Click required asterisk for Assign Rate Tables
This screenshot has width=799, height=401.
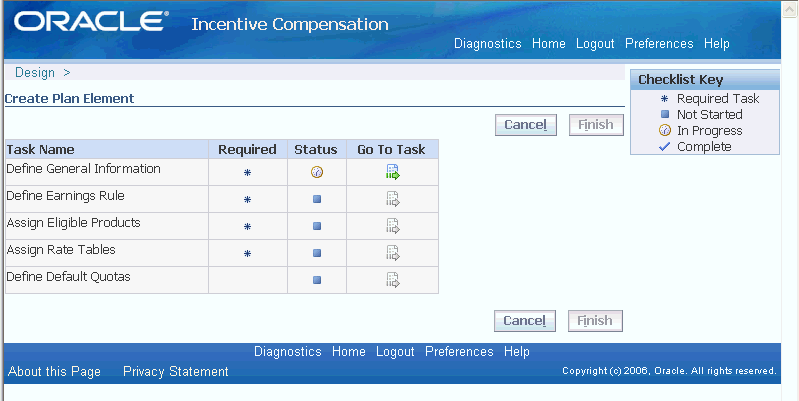click(x=247, y=254)
